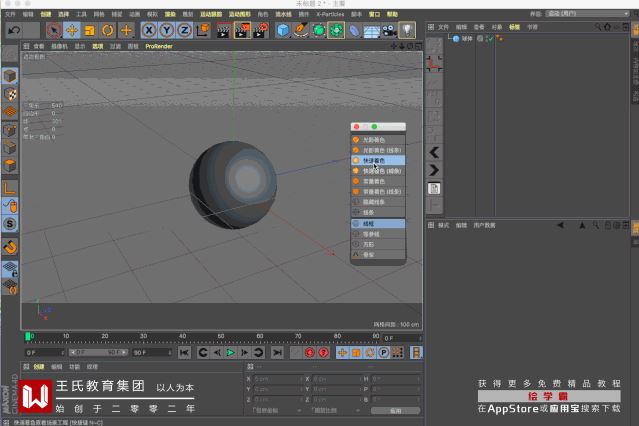This screenshot has height=426, width=639.
Task: Open the 界面 layout dropdown
Action: click(587, 14)
